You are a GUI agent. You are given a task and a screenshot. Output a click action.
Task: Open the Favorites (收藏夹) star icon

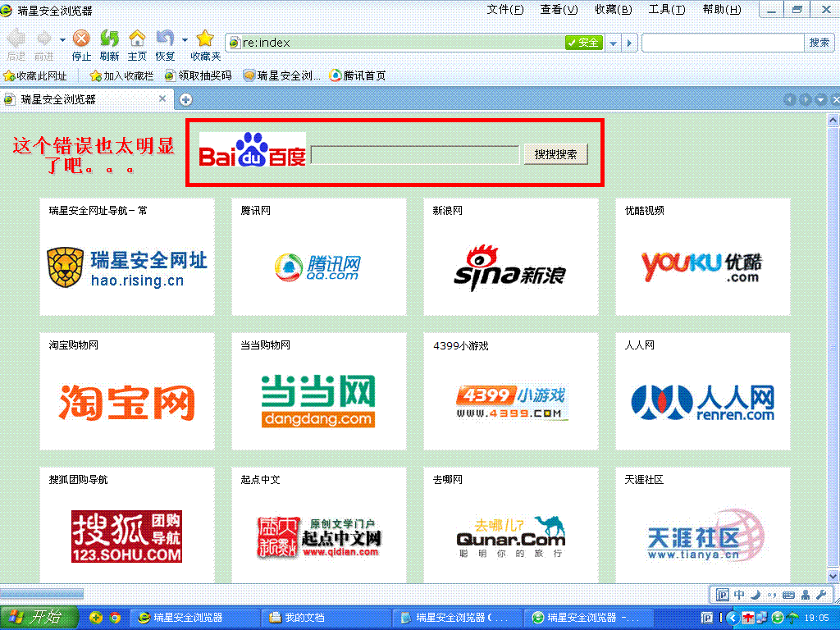tap(205, 39)
